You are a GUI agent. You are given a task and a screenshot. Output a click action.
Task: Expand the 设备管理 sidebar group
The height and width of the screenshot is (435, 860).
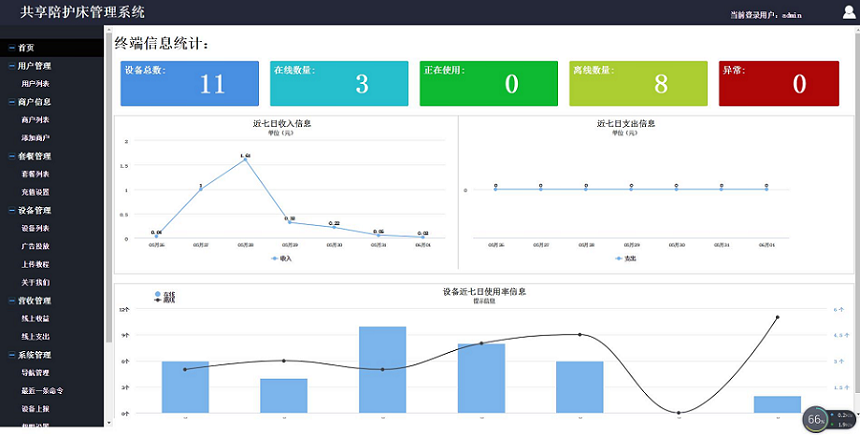[34, 211]
